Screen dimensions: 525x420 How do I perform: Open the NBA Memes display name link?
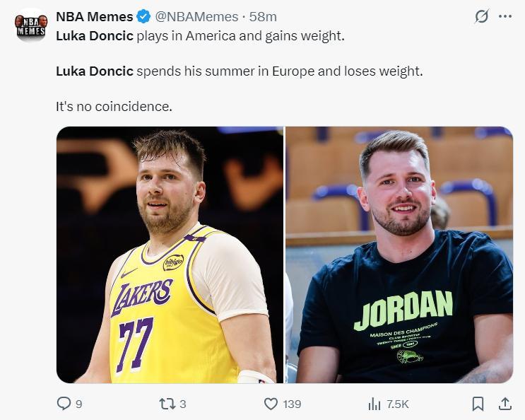[95, 16]
